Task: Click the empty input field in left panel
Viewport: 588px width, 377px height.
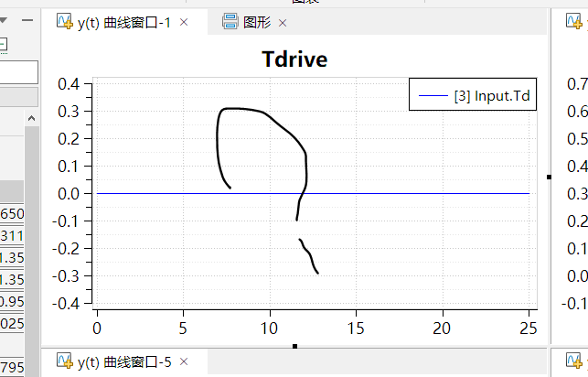Action: [x=19, y=72]
